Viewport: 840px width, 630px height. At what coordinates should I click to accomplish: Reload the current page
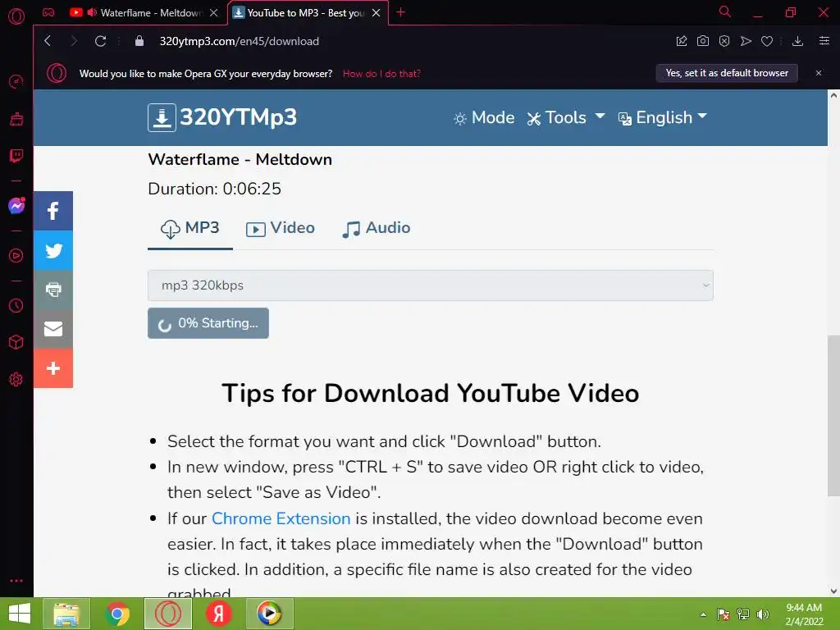coord(100,41)
